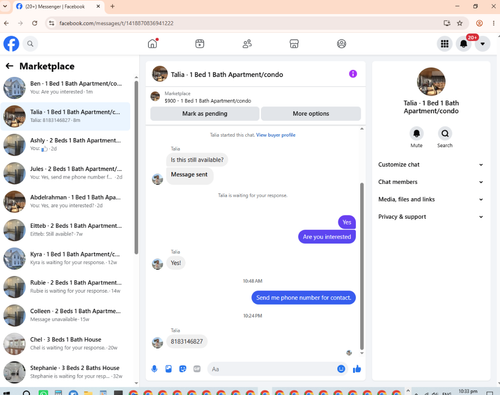Open Eitteb 2 Beds conversation
The height and width of the screenshot is (395, 500).
coord(65,230)
